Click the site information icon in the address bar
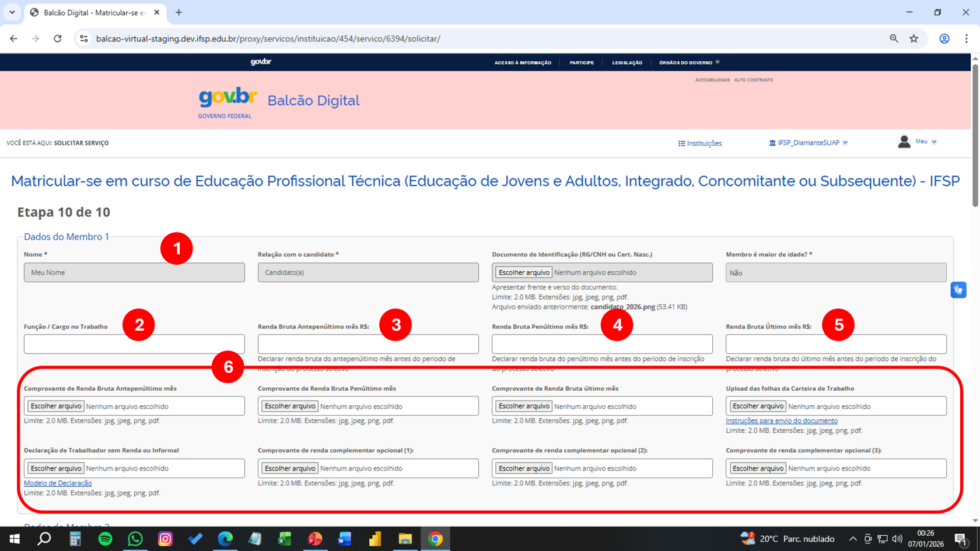 coord(83,38)
